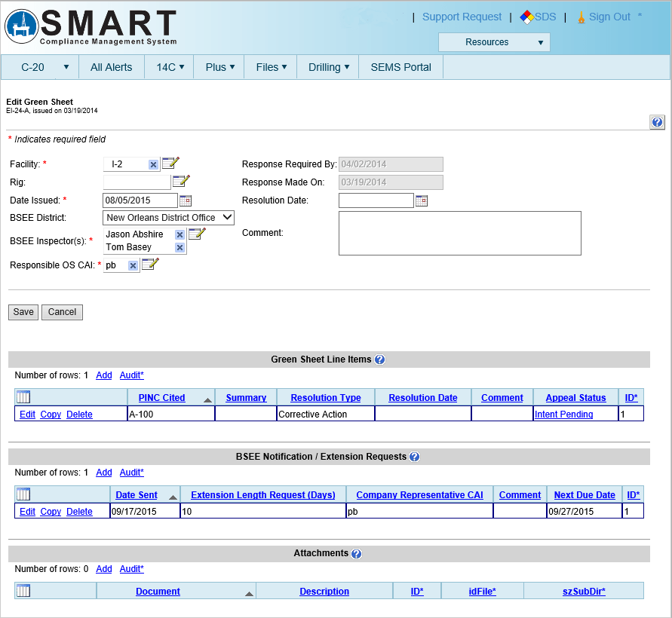Toggle sort arrow on Document column
The height and width of the screenshot is (618, 672).
coord(249,594)
